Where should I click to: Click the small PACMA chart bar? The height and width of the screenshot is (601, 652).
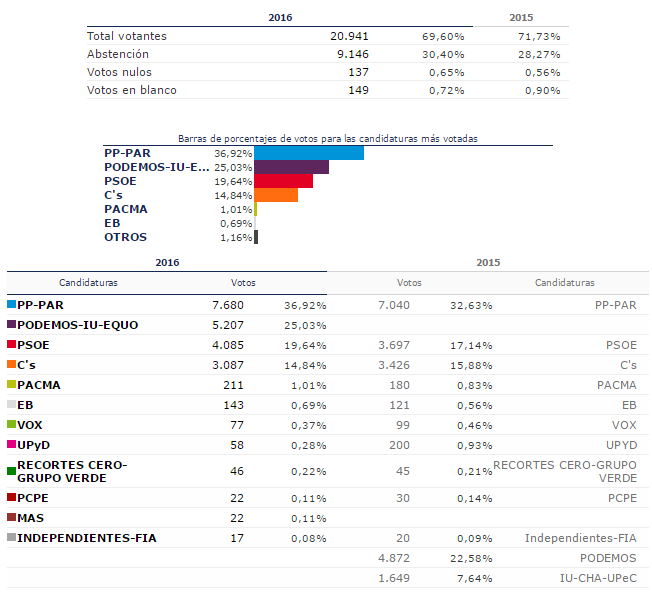point(255,209)
